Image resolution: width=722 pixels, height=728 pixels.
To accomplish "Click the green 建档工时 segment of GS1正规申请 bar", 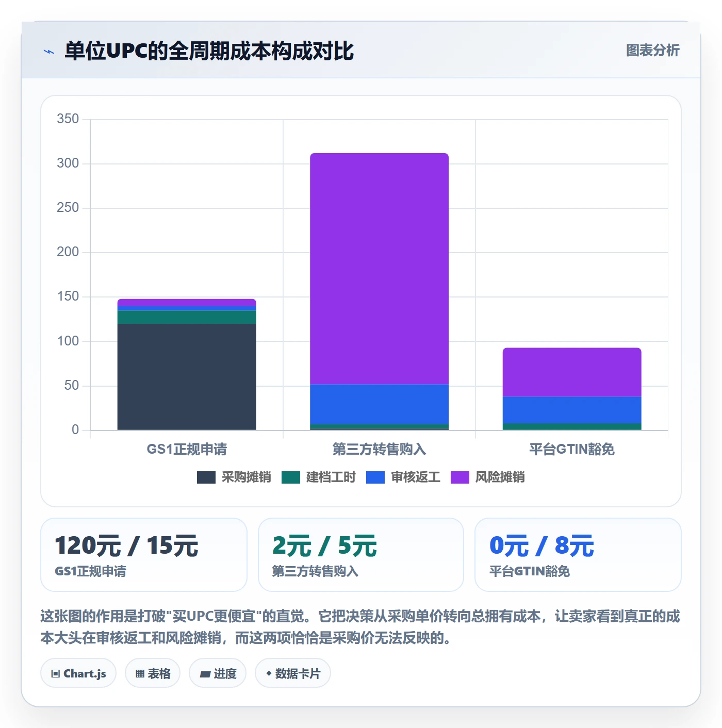I will [x=187, y=317].
